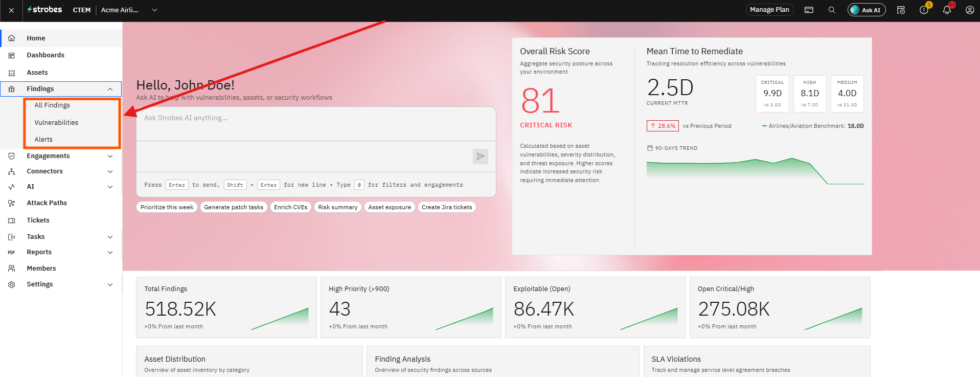Expand the Connectors menu section

[x=110, y=171]
